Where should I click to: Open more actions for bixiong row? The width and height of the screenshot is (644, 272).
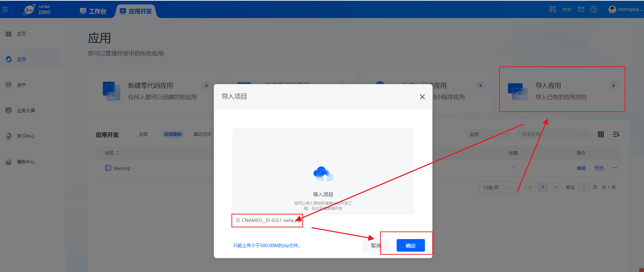click(x=615, y=168)
